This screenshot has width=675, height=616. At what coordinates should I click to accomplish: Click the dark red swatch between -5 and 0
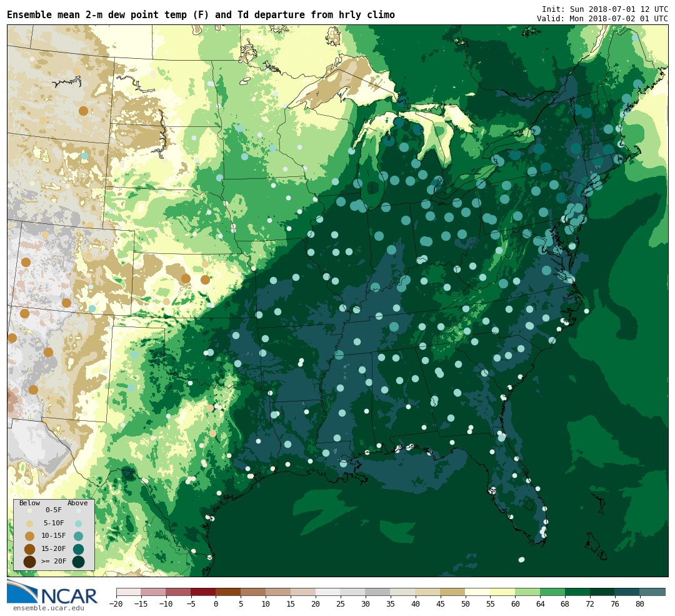click(x=203, y=592)
